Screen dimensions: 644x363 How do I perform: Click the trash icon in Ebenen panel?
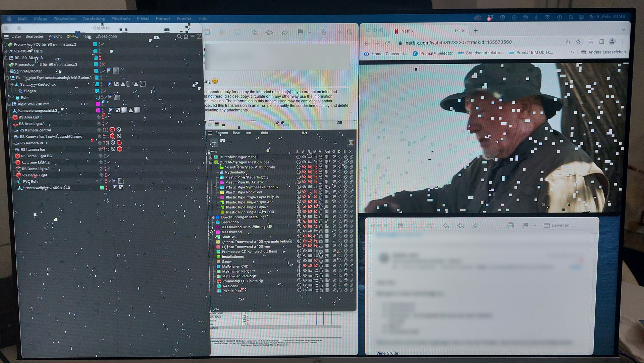point(351,142)
